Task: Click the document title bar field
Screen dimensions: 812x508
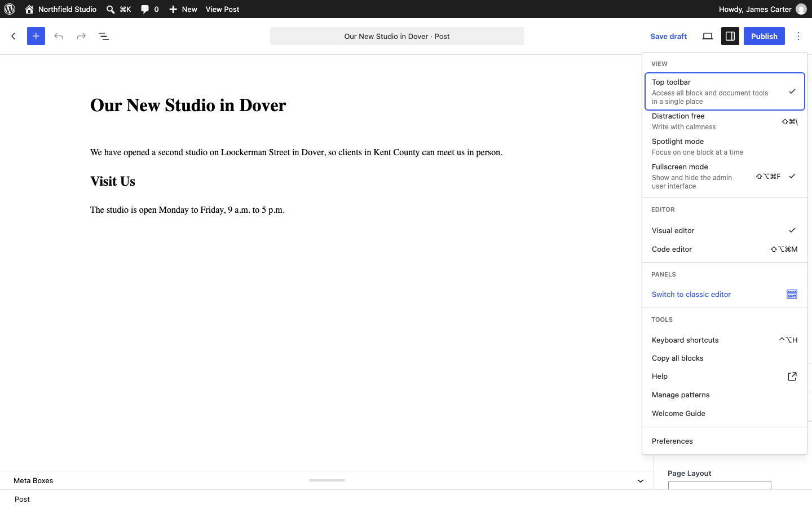Action: (x=397, y=36)
